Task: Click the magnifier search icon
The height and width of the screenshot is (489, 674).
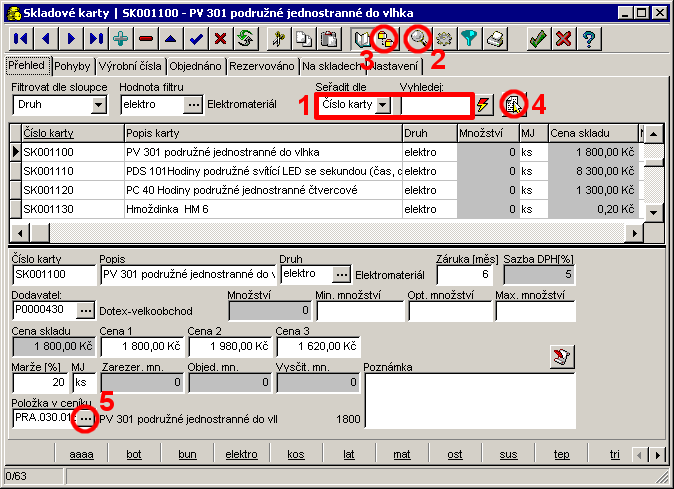Action: click(x=418, y=39)
